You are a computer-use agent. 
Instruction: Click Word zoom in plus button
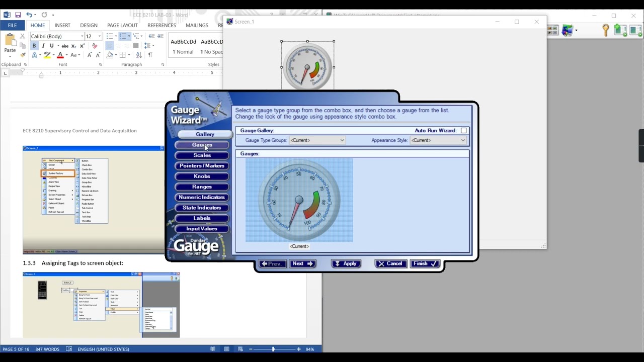click(298, 349)
